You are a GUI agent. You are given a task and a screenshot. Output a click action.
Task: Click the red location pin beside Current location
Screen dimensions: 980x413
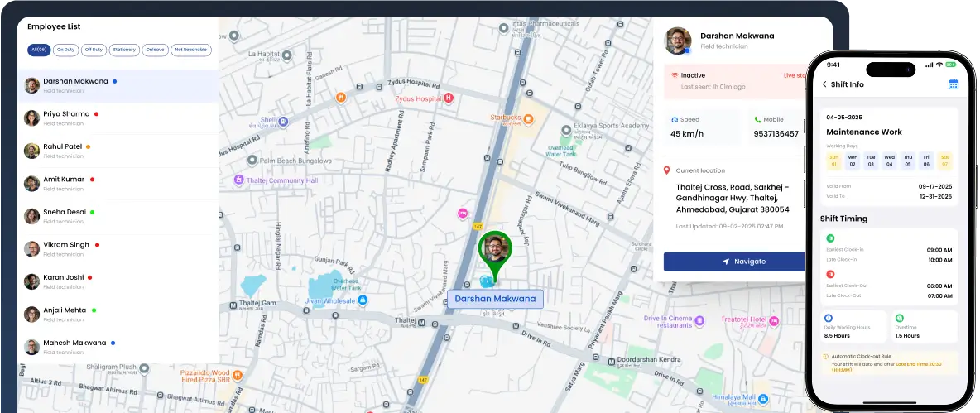point(667,170)
